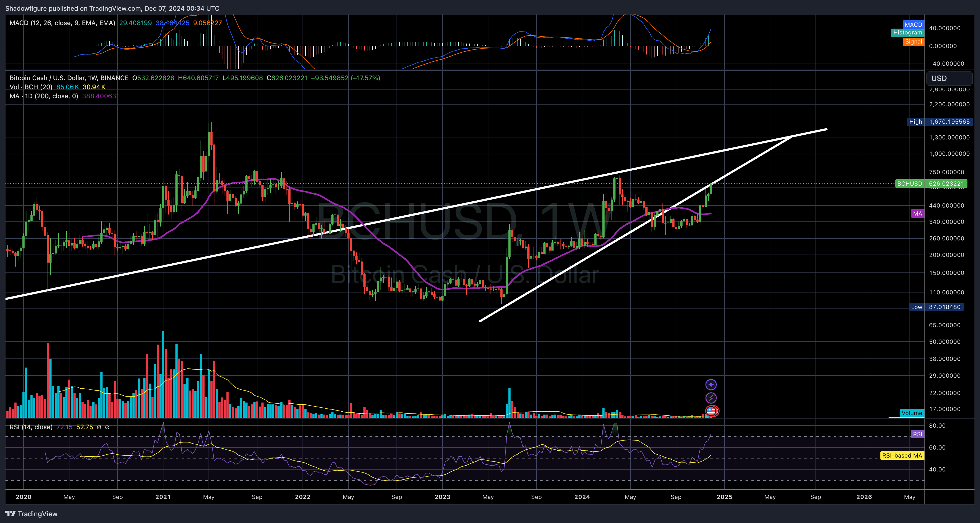Image resolution: width=980 pixels, height=523 pixels.
Task: Click 340.000000 on the price scale
Action: click(x=947, y=222)
